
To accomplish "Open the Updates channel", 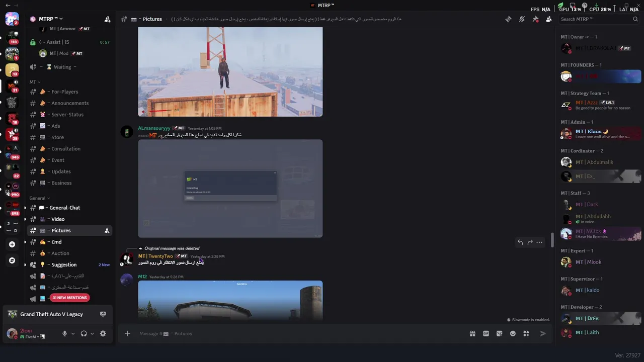I will coord(69,171).
